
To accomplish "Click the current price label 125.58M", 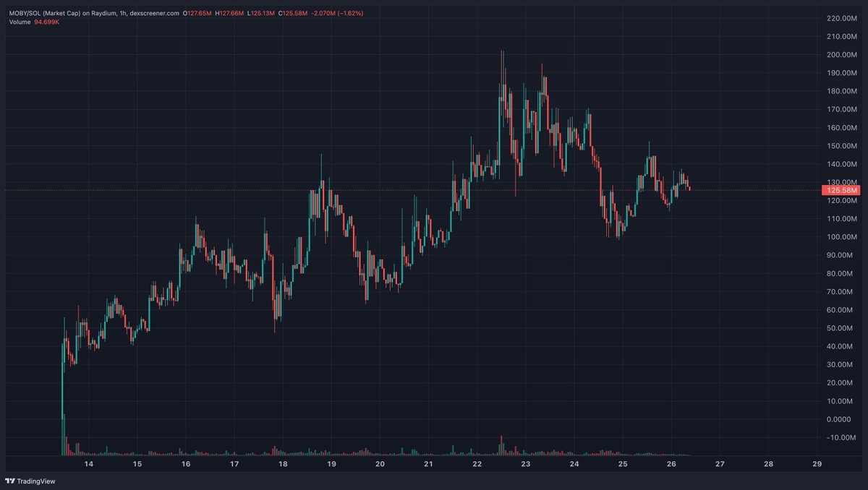I will (841, 190).
